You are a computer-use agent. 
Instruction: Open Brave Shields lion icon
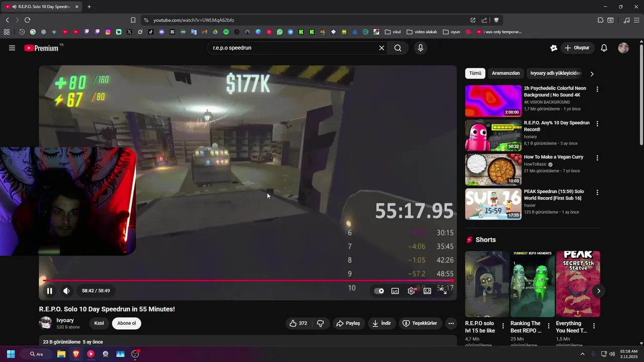click(496, 20)
